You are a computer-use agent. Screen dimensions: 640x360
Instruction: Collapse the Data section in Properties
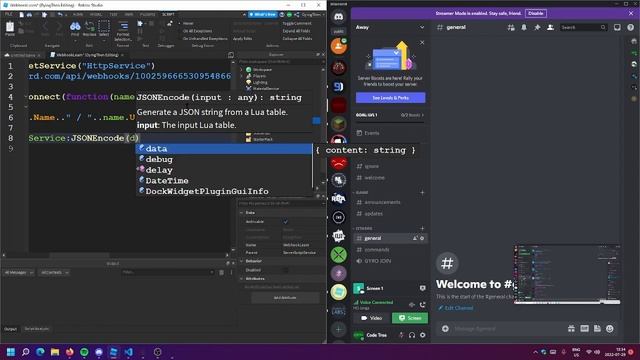coord(242,213)
